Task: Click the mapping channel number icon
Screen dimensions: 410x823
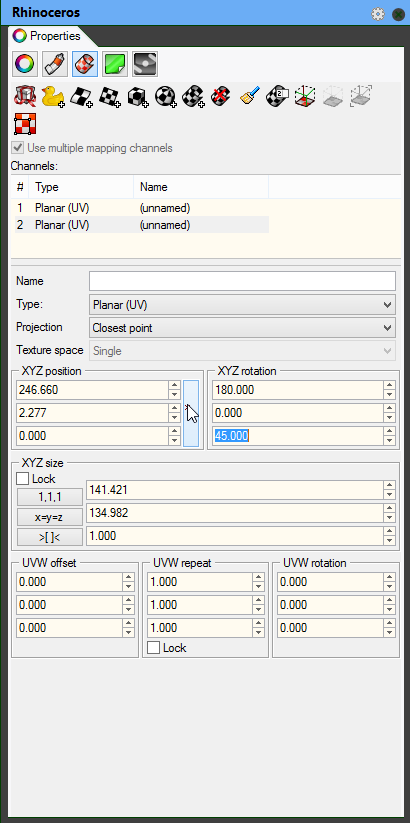Action: (x=278, y=97)
